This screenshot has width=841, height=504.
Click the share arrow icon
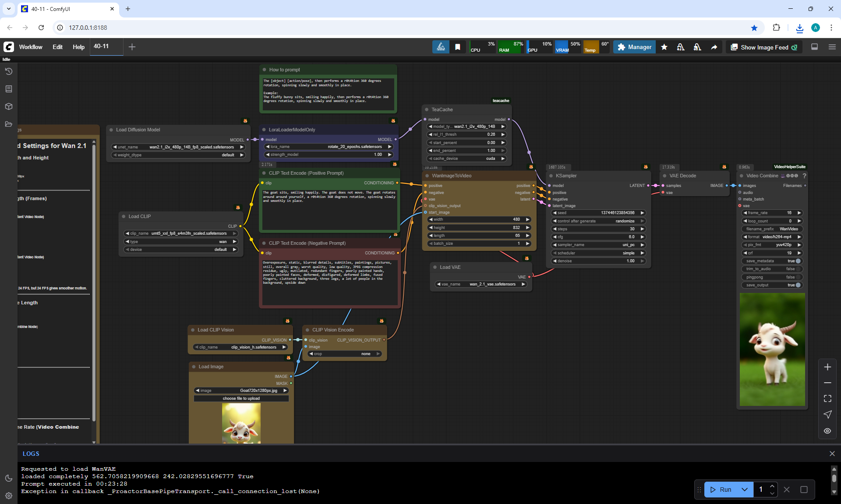tap(714, 47)
